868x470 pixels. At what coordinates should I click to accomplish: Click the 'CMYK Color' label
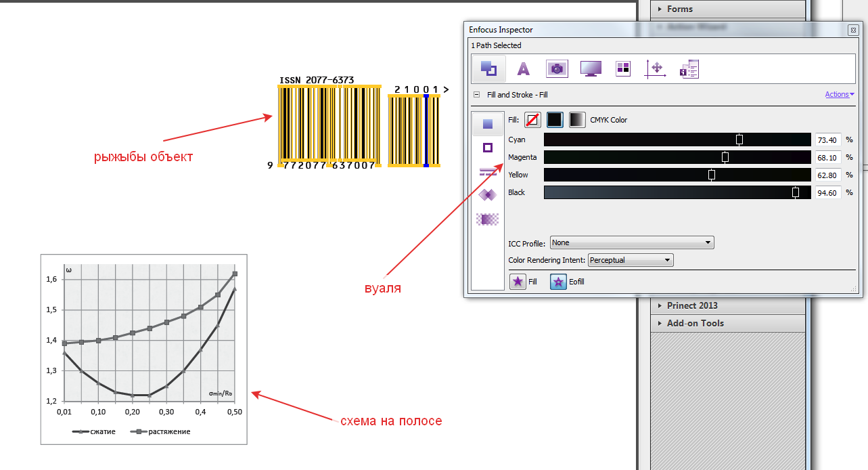(x=609, y=120)
